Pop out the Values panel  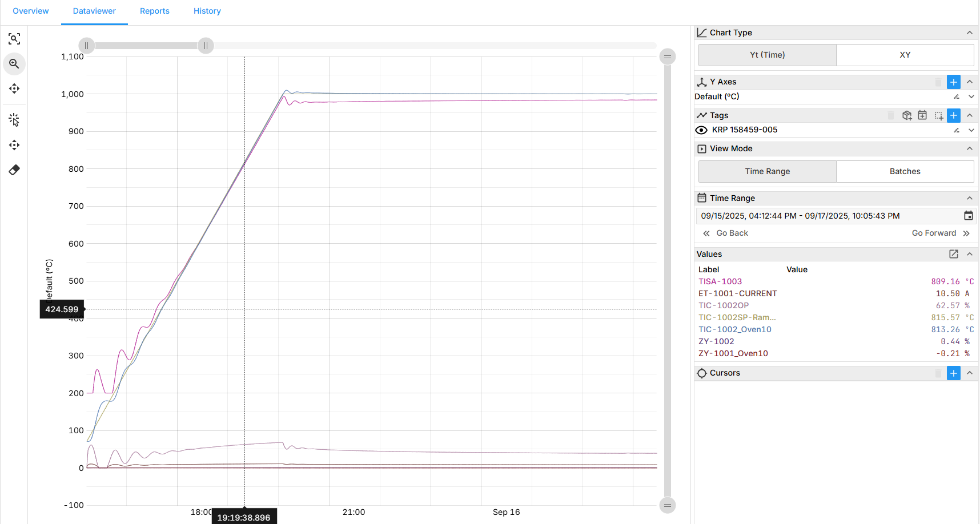(x=953, y=254)
